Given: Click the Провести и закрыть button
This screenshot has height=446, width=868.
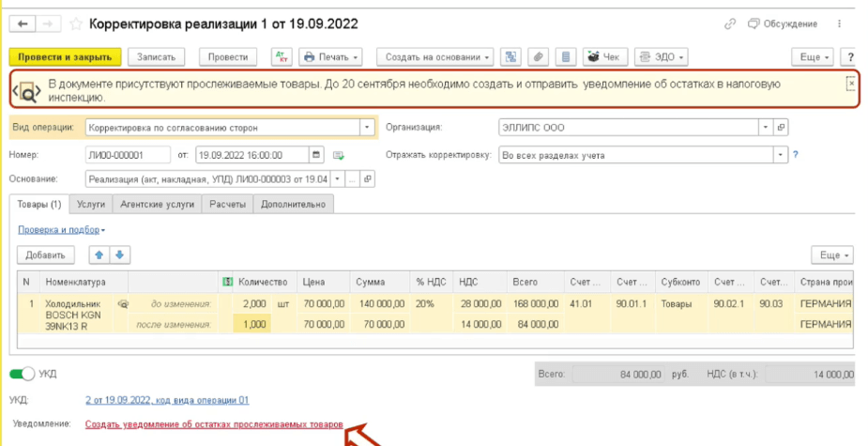Looking at the screenshot, I should [66, 57].
